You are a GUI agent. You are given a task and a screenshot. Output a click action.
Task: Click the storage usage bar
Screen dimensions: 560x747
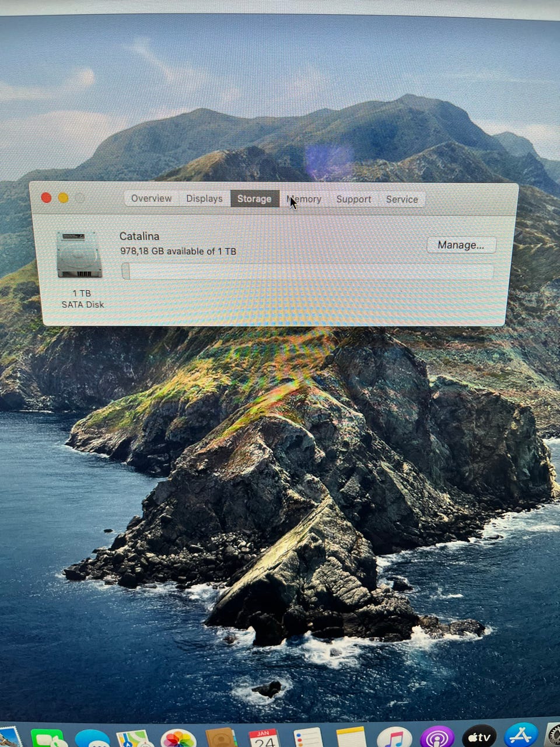(307, 271)
